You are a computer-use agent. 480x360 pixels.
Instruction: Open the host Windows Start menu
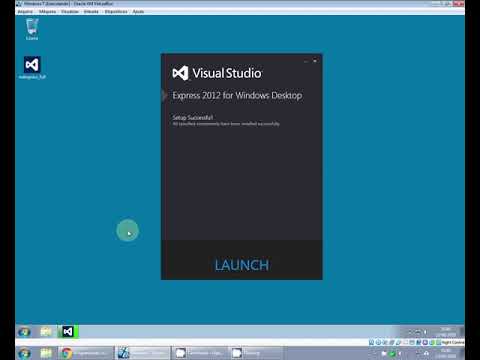[x=24, y=353]
